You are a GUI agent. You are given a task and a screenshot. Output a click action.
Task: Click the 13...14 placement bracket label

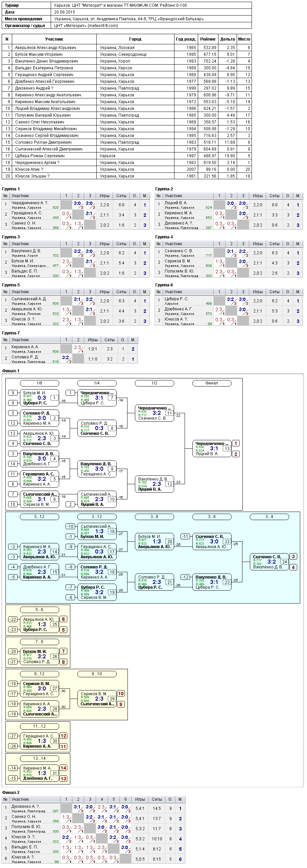[x=40, y=758]
